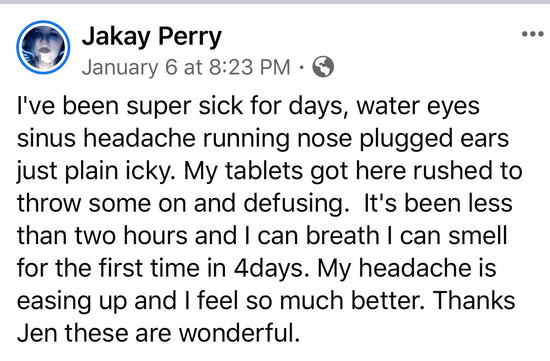Open the three-dot post options menu
550x361 pixels.
point(532,34)
